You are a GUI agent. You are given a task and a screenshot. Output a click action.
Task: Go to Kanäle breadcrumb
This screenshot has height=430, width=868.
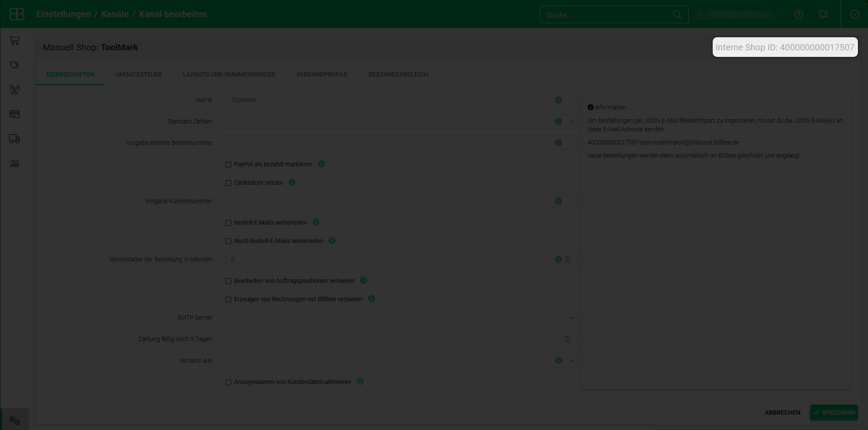[x=115, y=14]
